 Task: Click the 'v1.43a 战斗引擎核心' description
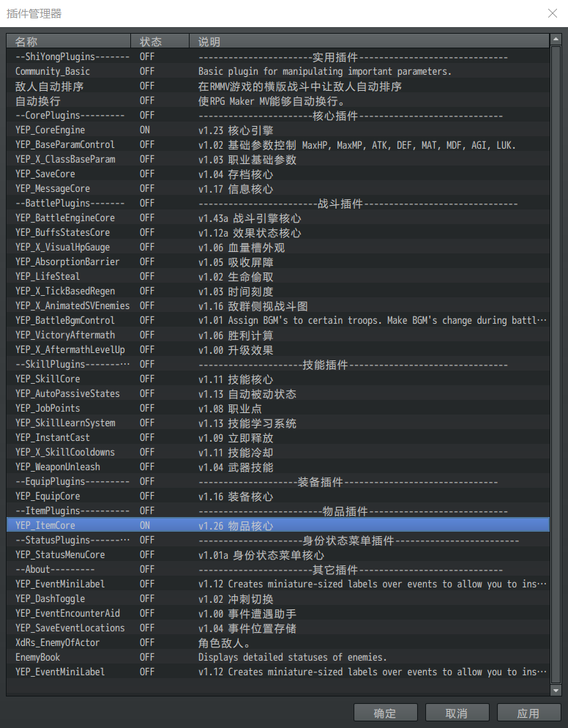pos(250,218)
